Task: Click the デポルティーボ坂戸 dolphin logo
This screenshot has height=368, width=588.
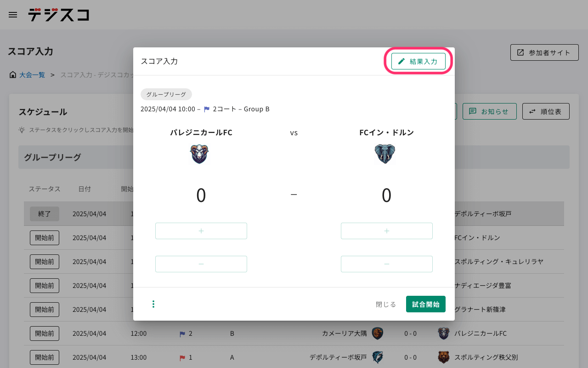Action: pyautogui.click(x=377, y=357)
